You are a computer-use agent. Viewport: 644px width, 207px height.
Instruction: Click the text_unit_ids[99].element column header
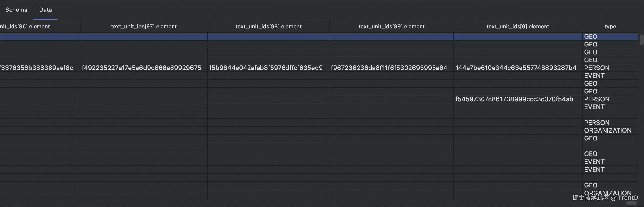392,26
